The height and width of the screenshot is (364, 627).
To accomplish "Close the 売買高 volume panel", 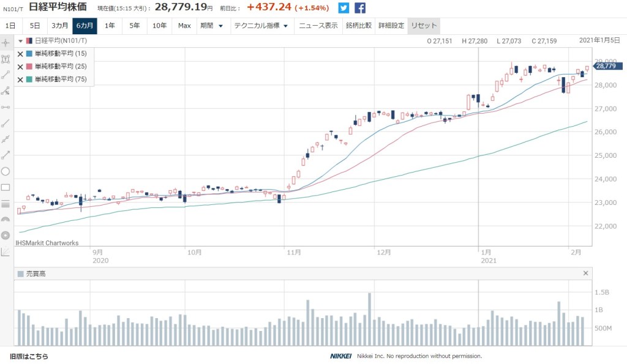I will click(x=585, y=273).
